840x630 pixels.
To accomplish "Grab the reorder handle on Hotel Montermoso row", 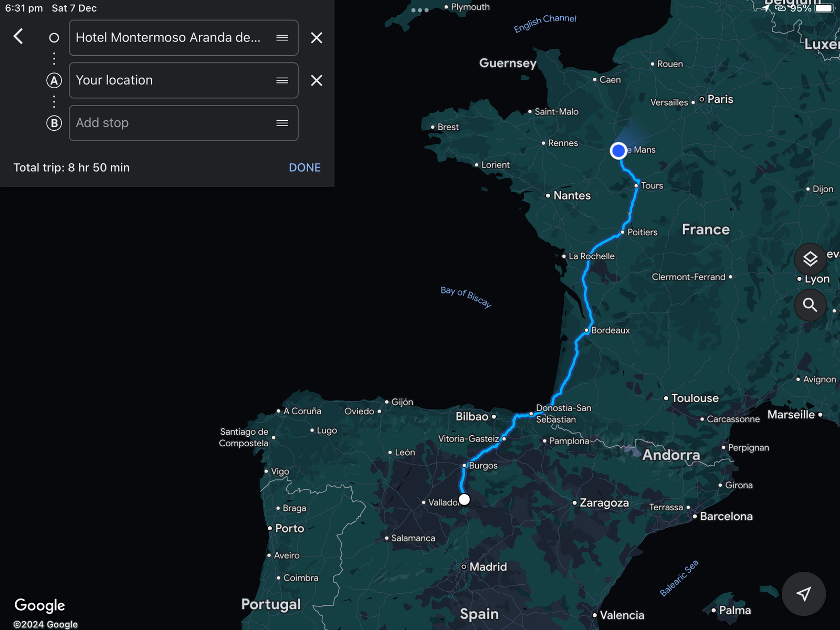I will pyautogui.click(x=282, y=38).
